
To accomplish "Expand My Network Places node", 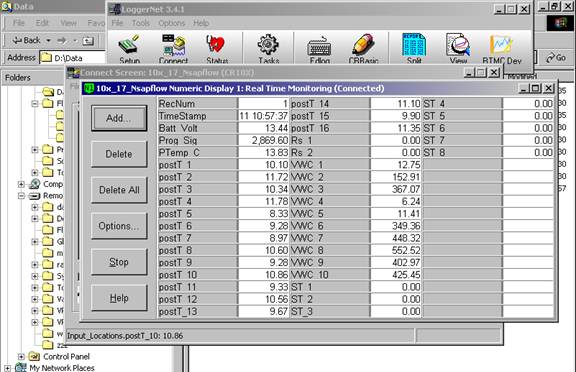I will [7, 368].
